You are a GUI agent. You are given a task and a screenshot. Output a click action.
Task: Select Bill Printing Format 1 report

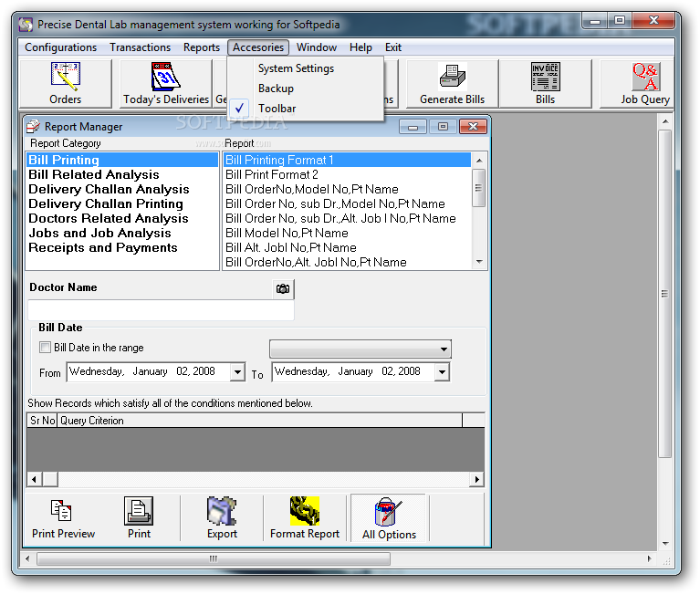point(347,160)
